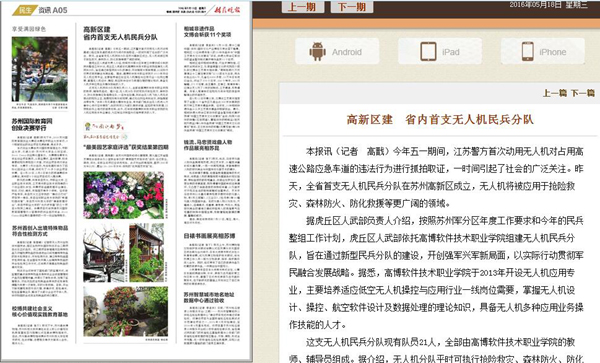This screenshot has height=363, width=600.
Task: Open 校博共建社会主义 article at bottom left
Action: pyautogui.click(x=40, y=311)
